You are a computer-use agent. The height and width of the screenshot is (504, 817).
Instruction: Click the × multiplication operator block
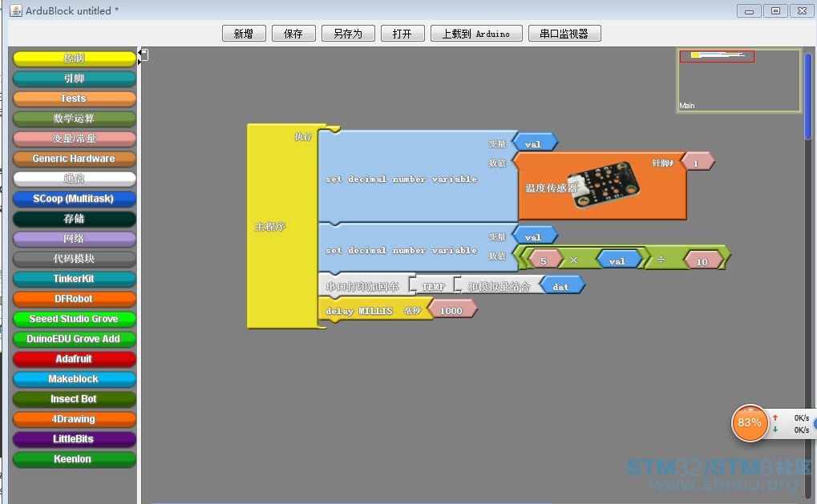(x=574, y=260)
